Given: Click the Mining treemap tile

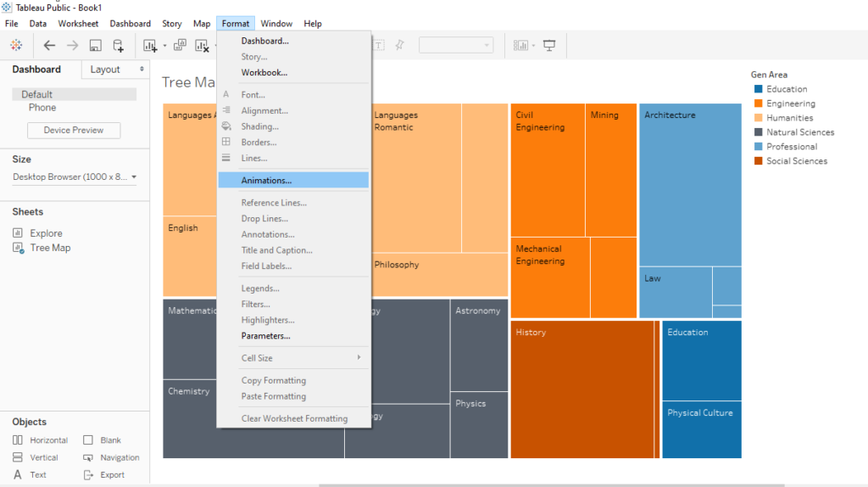Looking at the screenshot, I should coord(611,170).
